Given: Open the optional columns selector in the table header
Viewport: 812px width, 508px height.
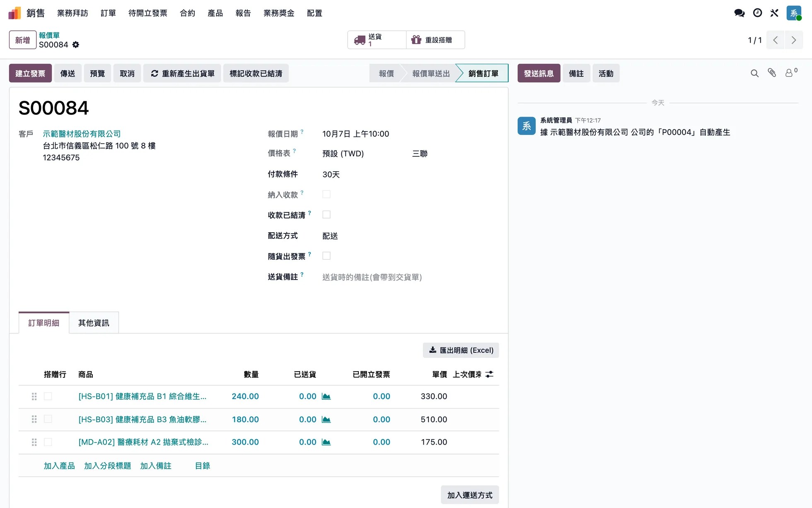Looking at the screenshot, I should (x=489, y=374).
